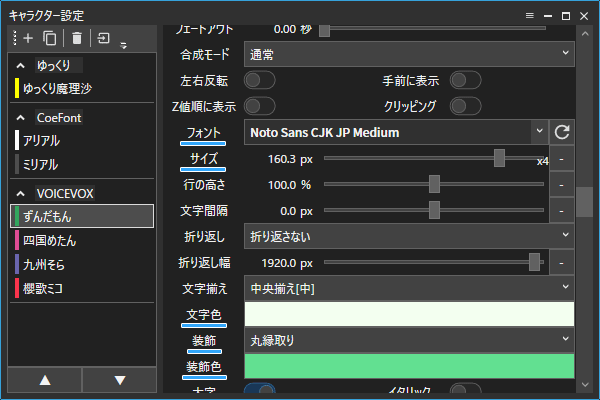Image resolution: width=600 pixels, height=400 pixels.
Task: Click the フェードアウト slider handle
Action: click(324, 30)
